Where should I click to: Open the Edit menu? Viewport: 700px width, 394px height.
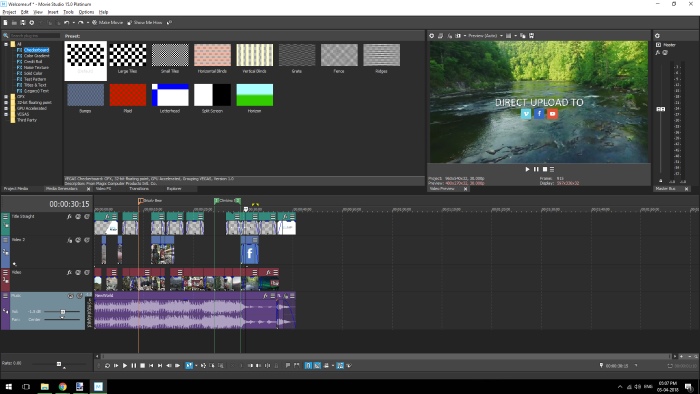coord(25,12)
